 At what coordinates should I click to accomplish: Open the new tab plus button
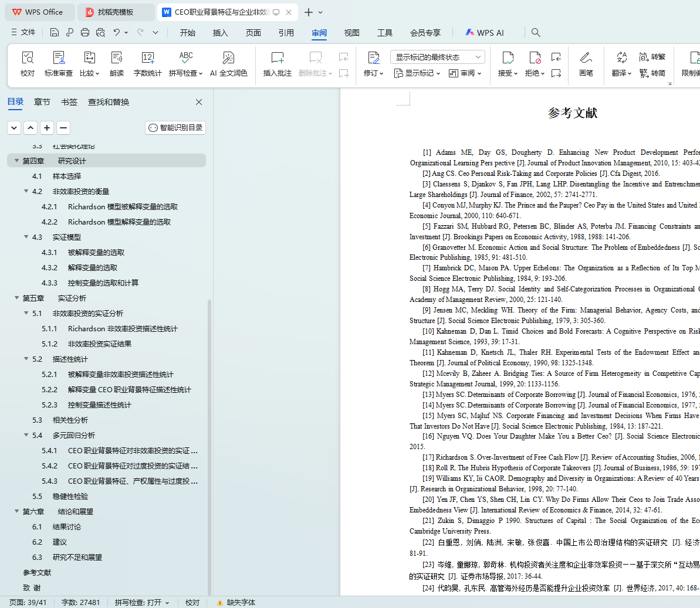pos(309,12)
